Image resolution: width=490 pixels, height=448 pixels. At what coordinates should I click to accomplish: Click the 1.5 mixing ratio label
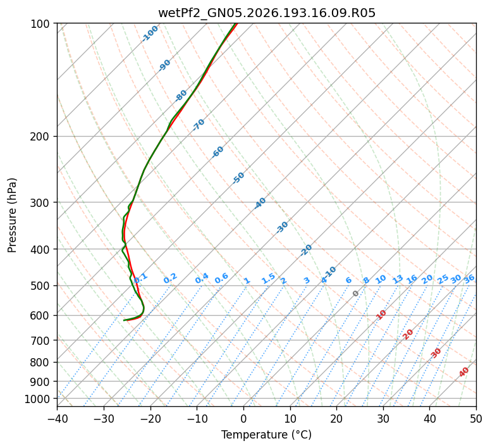coord(268,278)
